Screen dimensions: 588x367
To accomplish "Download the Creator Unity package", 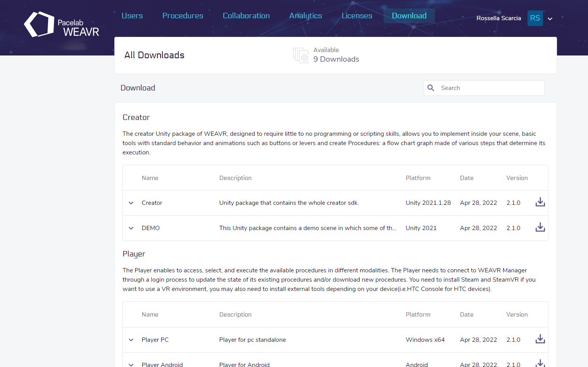I will pyautogui.click(x=540, y=202).
